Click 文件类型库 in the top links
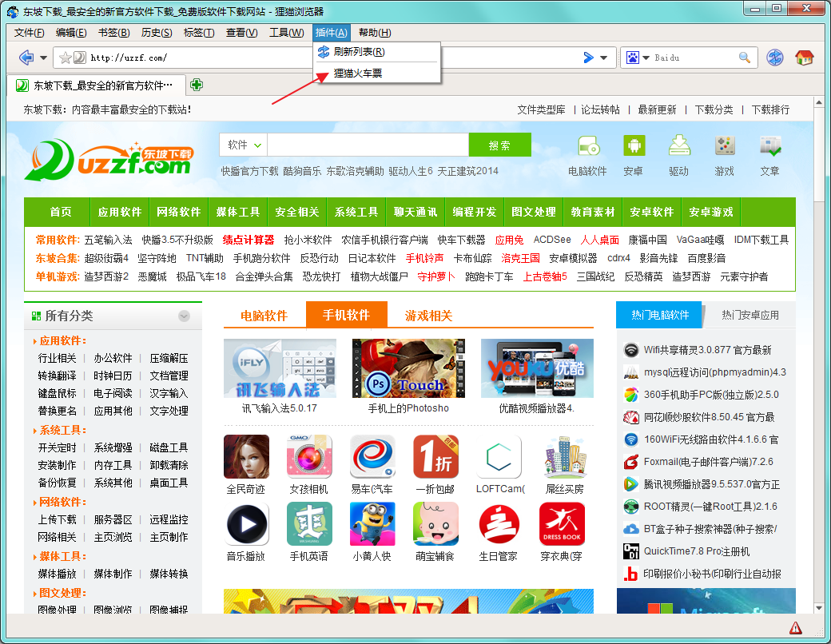This screenshot has height=644, width=831. pyautogui.click(x=542, y=109)
